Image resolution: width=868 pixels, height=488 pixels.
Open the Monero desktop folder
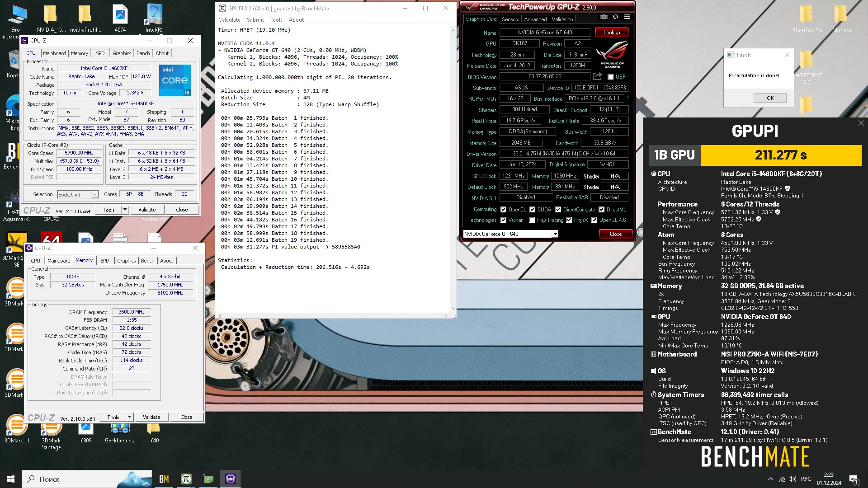pyautogui.click(x=841, y=18)
